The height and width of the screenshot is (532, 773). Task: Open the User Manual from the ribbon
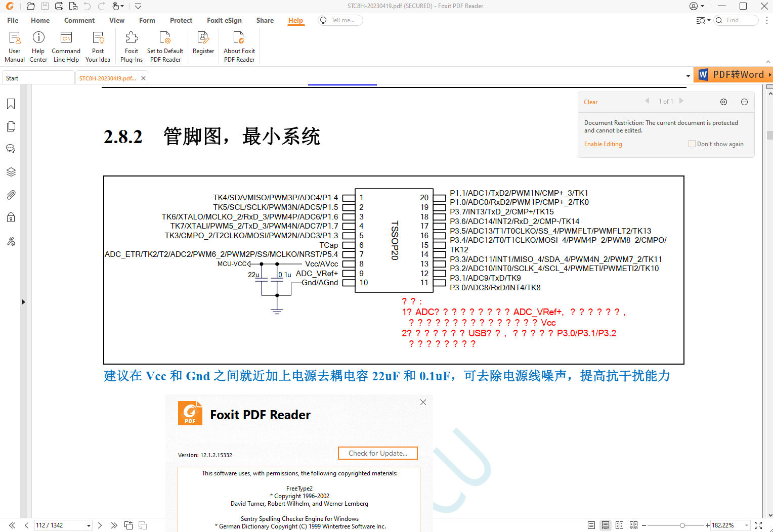[15, 46]
